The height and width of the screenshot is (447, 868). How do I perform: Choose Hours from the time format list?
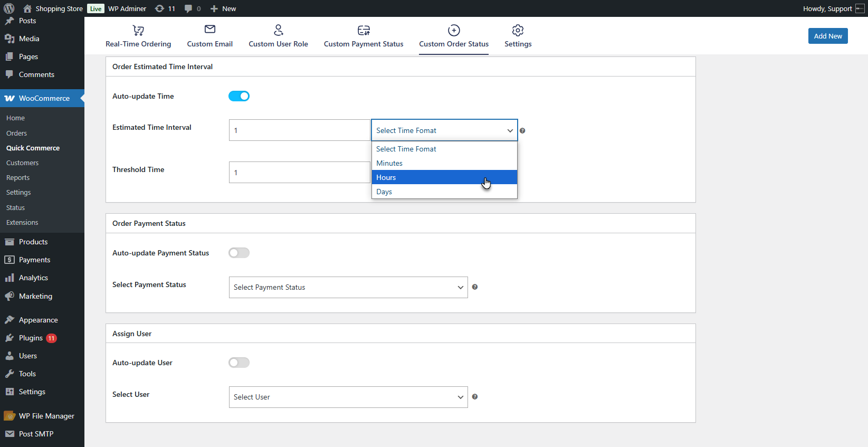click(x=444, y=177)
